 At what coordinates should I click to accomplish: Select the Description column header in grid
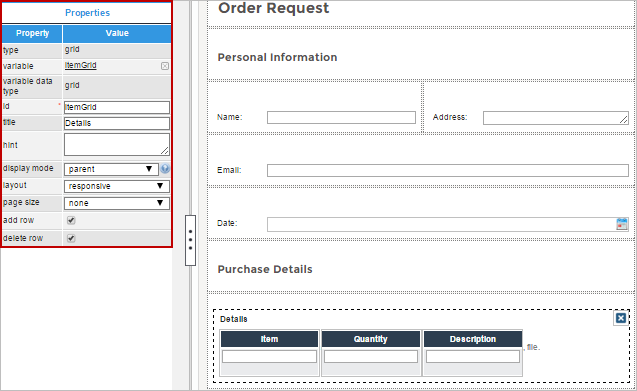[x=472, y=339]
